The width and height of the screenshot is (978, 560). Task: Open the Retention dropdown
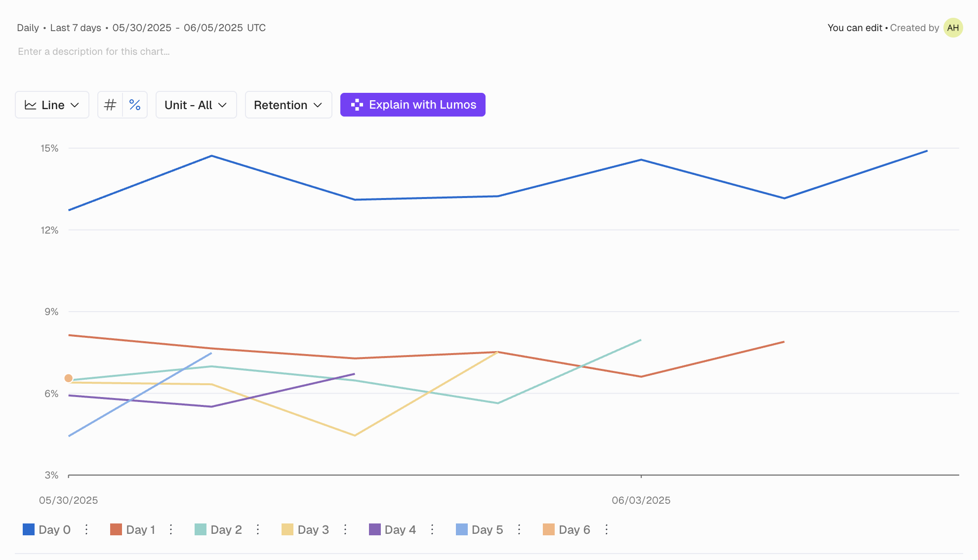click(288, 105)
